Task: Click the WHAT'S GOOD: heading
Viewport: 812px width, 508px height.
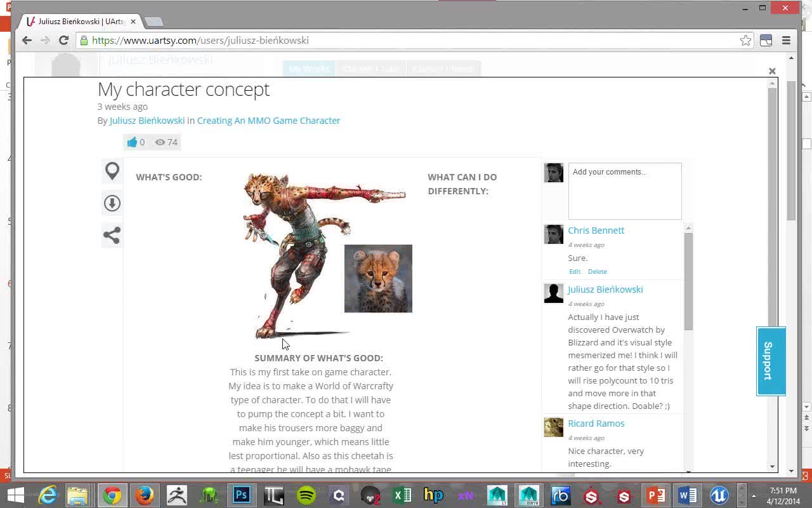Action: click(169, 177)
